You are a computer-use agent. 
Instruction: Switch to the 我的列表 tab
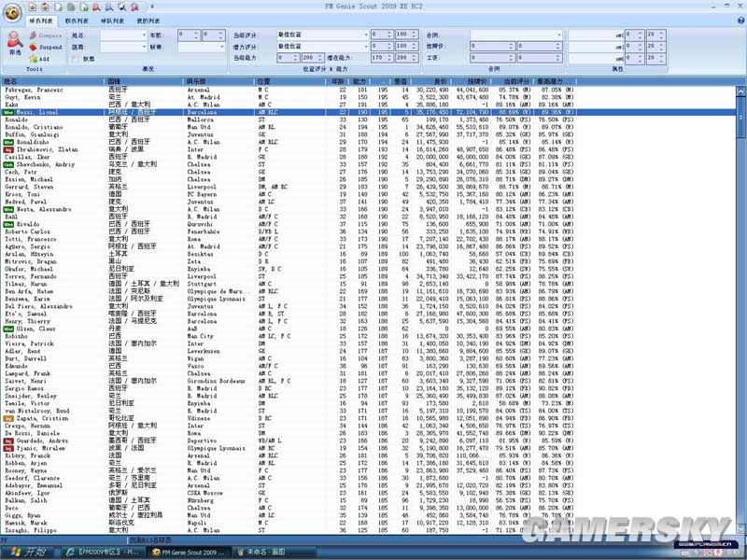[x=148, y=21]
